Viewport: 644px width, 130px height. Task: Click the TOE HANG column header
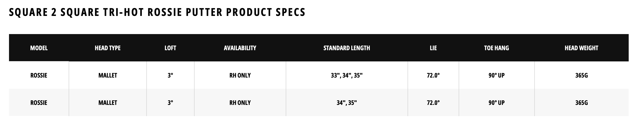(x=497, y=48)
